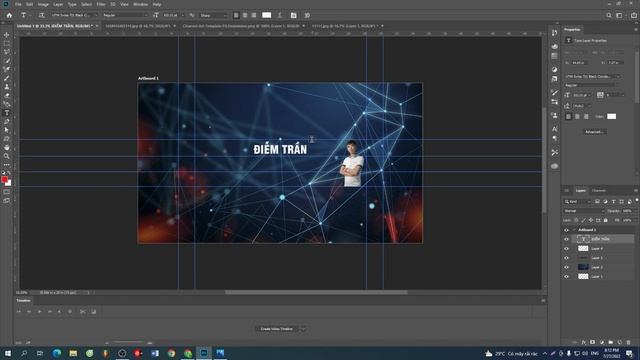
Task: Hide Layer 1 with its eye icon
Action: point(566,277)
